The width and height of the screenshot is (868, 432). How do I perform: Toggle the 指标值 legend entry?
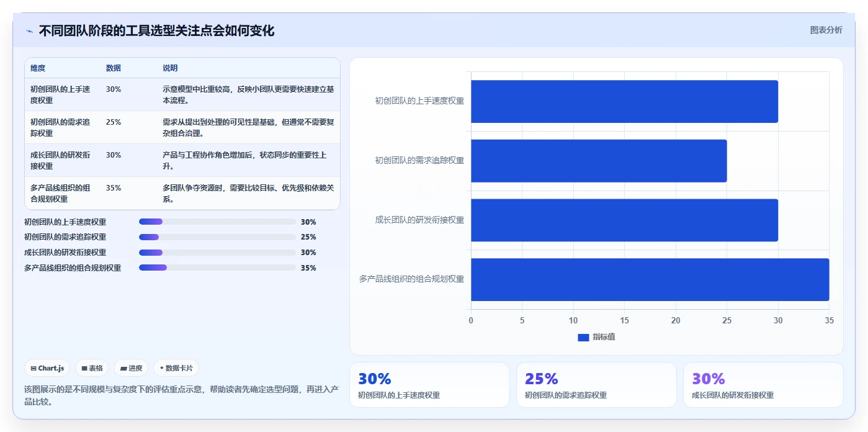(596, 337)
